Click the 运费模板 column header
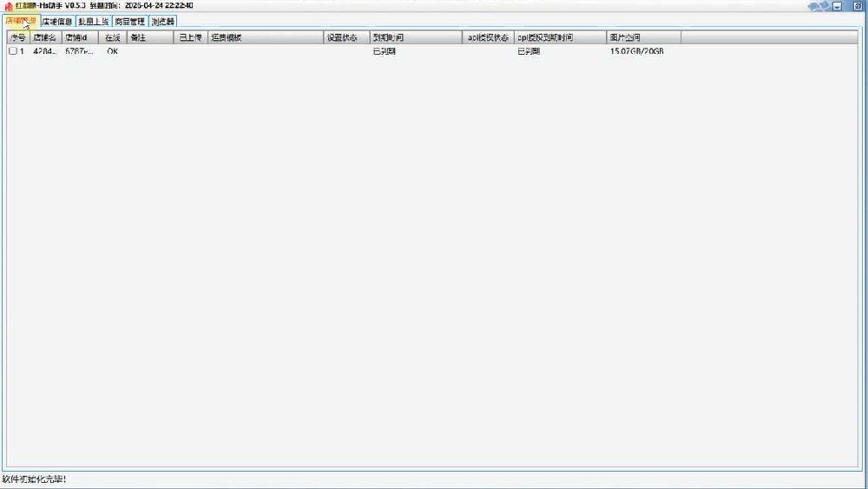Screen dimensions: 868x489 [x=265, y=37]
